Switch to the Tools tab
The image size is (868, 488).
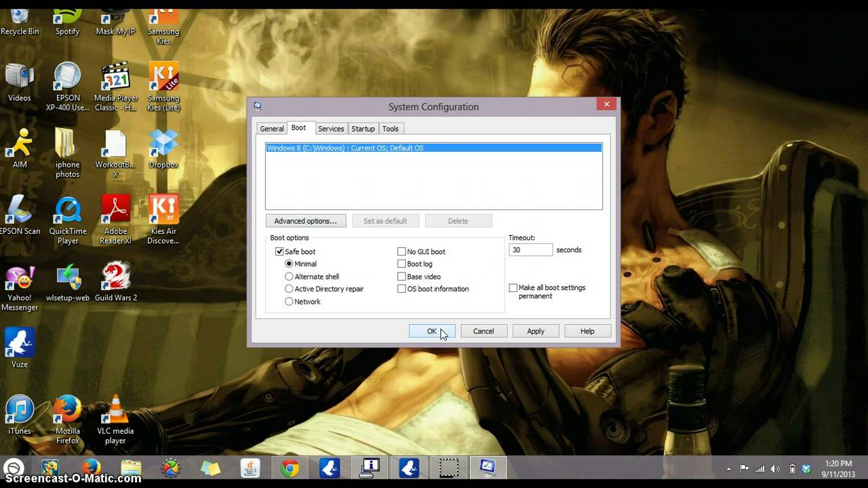(x=391, y=129)
